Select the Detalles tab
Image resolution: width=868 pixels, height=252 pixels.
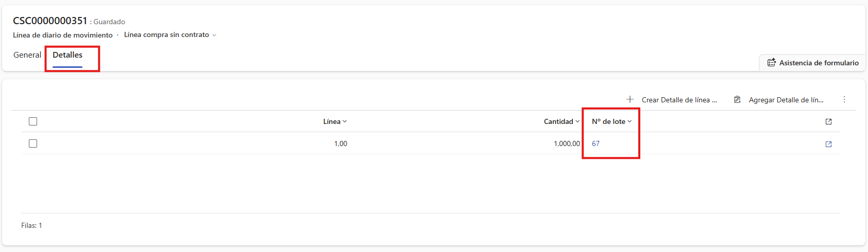[x=67, y=55]
